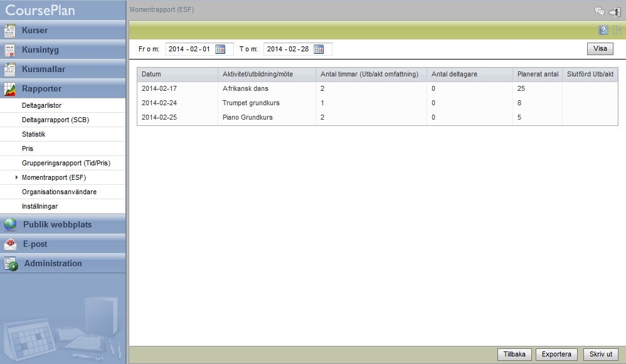626x364 pixels.
Task: Click the Kursintyg certificate icon
Action: pos(10,50)
